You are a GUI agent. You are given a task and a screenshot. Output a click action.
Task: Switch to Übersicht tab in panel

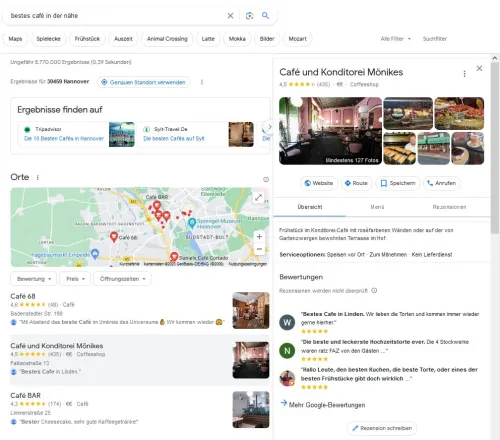click(310, 207)
